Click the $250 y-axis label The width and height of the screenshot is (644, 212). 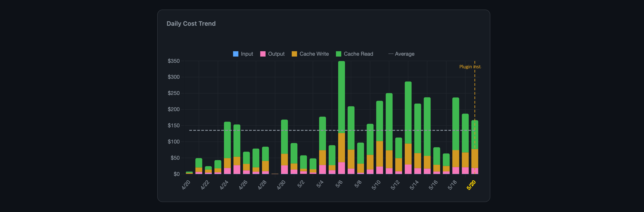click(x=174, y=93)
